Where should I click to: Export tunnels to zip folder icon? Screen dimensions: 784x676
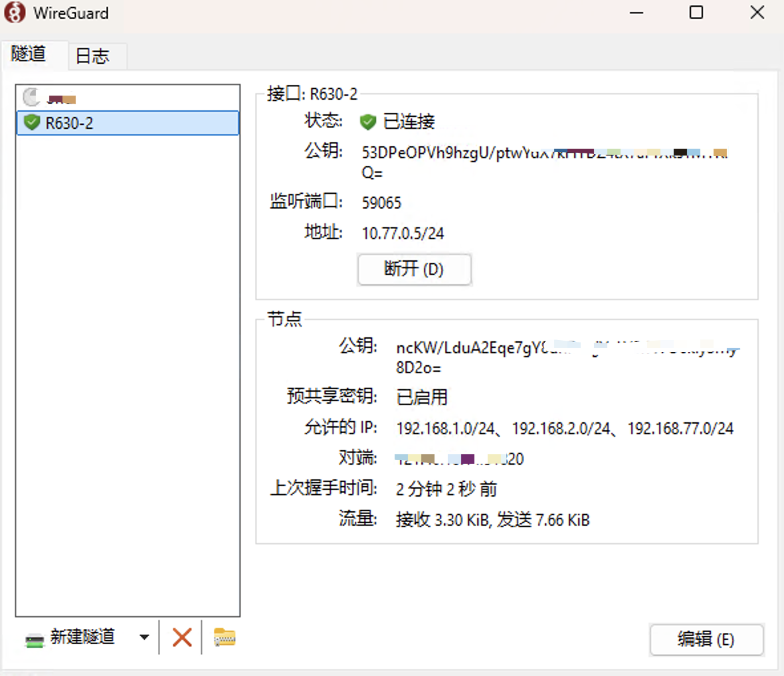225,637
